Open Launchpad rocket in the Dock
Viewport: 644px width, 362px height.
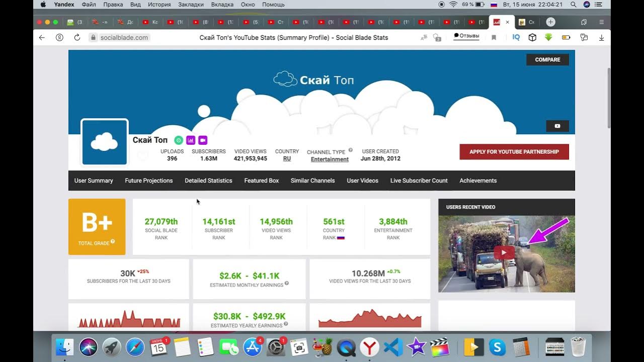pos(112,347)
